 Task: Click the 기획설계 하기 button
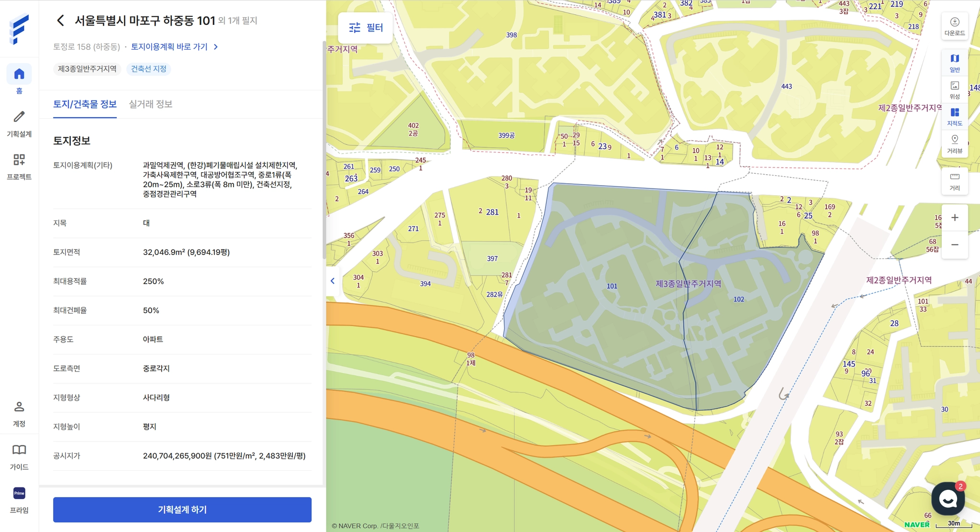click(x=182, y=510)
